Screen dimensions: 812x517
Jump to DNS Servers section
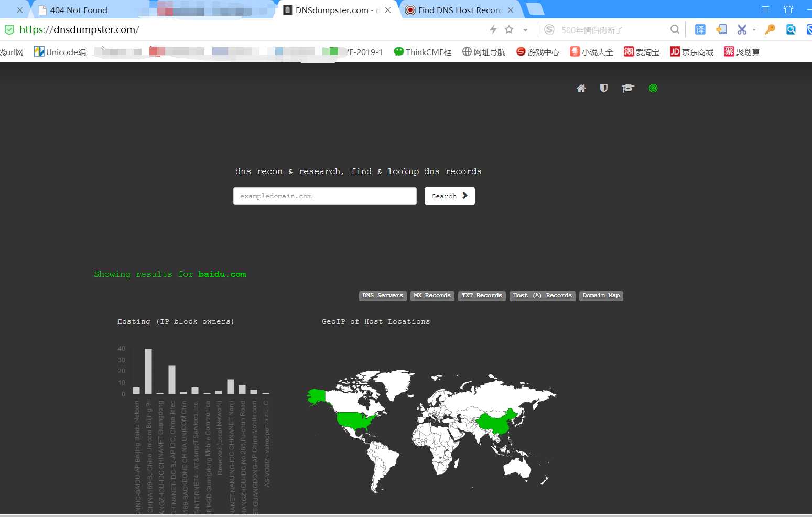pyautogui.click(x=383, y=296)
